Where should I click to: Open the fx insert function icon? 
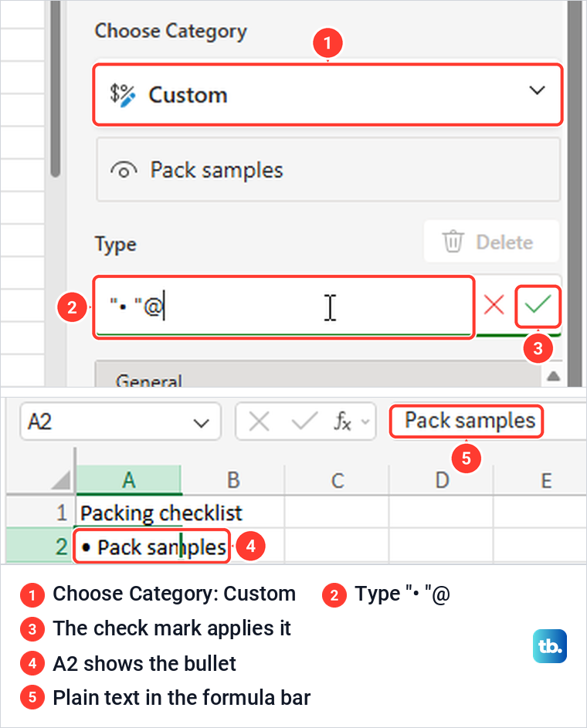[x=342, y=421]
